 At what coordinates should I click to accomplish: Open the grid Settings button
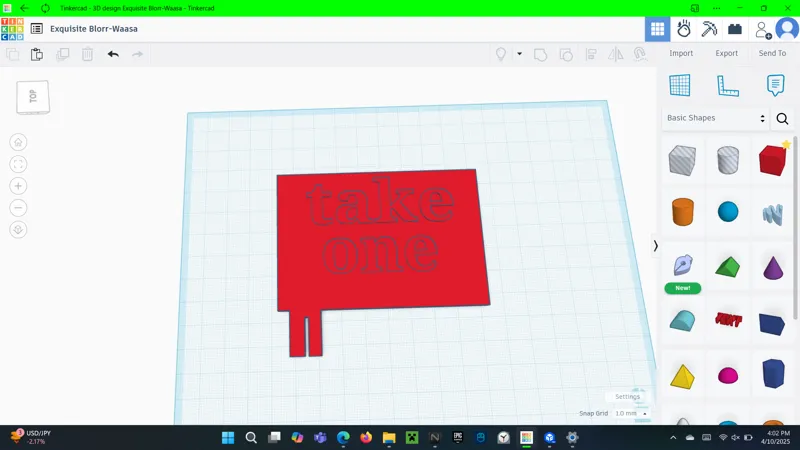[627, 396]
